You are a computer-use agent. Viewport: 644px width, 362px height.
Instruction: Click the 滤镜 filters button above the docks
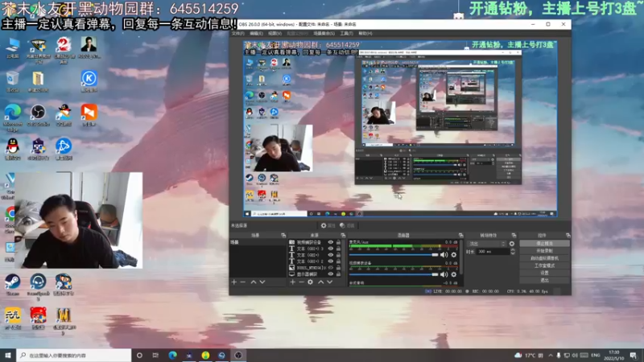347,226
